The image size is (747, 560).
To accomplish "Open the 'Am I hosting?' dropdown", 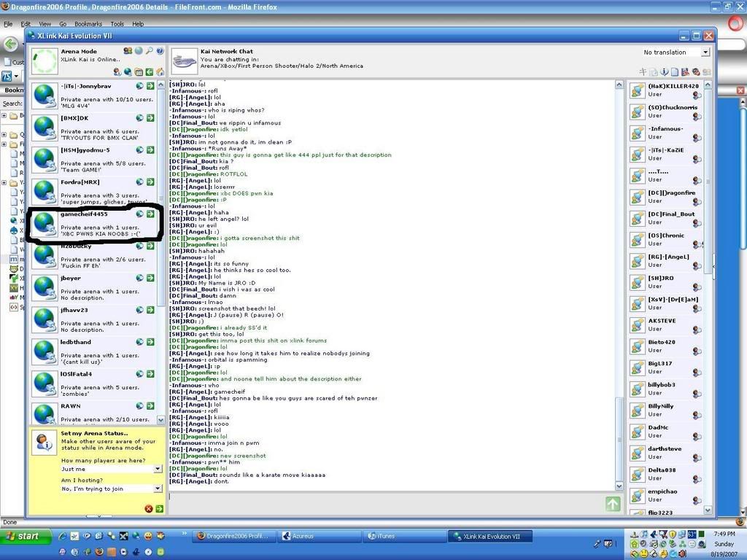I will pos(112,489).
